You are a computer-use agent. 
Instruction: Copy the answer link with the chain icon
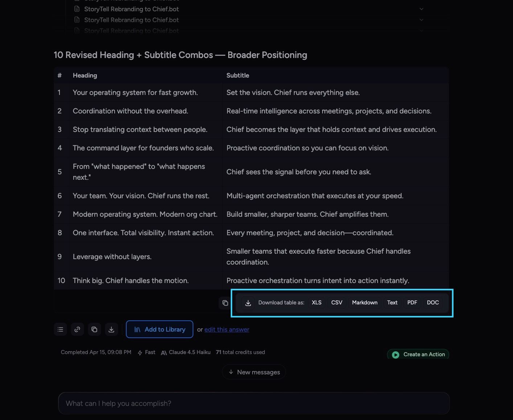pyautogui.click(x=77, y=329)
